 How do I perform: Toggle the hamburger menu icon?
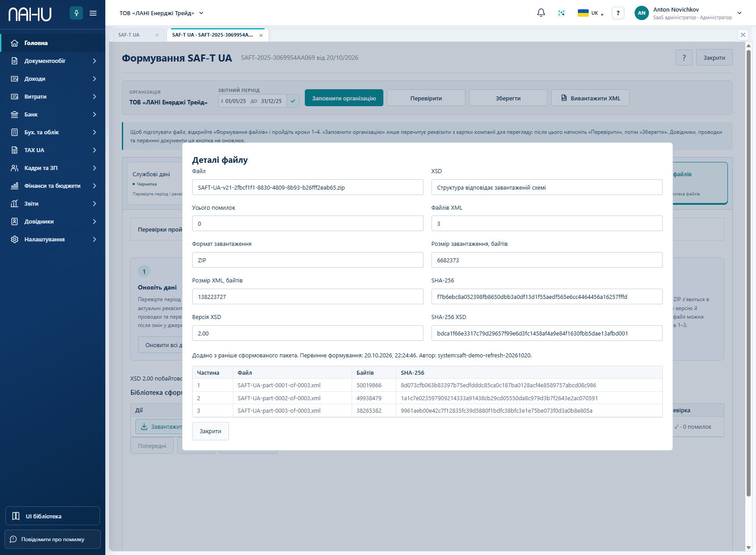93,13
